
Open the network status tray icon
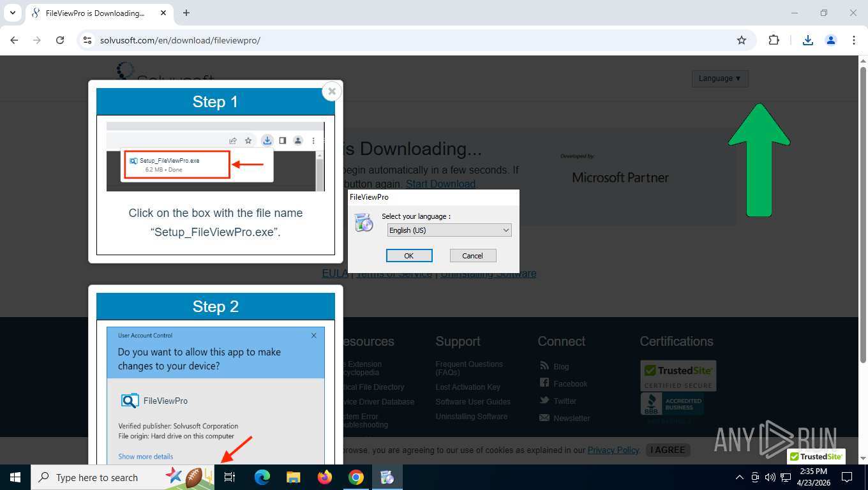(786, 477)
